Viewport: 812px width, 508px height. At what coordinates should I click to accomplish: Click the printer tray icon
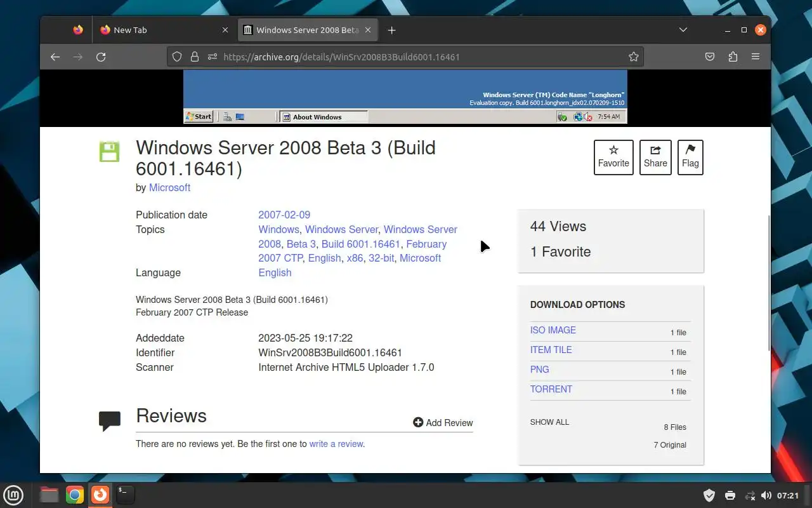730,495
